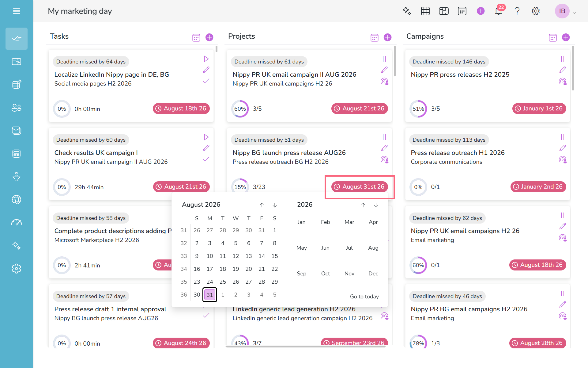The image size is (588, 368).
Task: Click Go to today in the date picker
Action: click(x=364, y=297)
